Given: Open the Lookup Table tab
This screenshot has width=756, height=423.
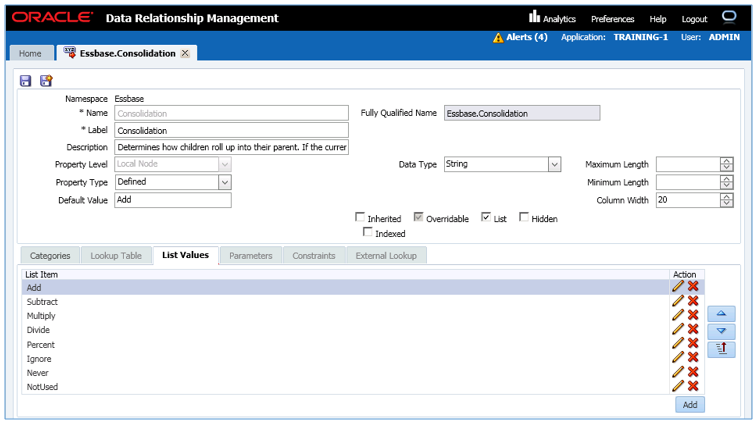Looking at the screenshot, I should tap(116, 256).
